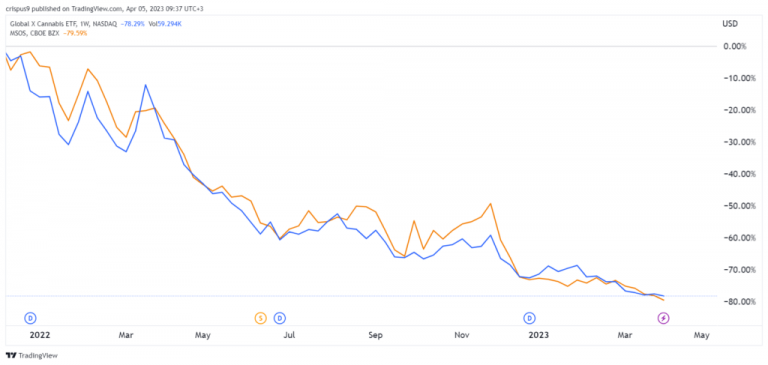Open the USD currency selector

pyautogui.click(x=729, y=24)
